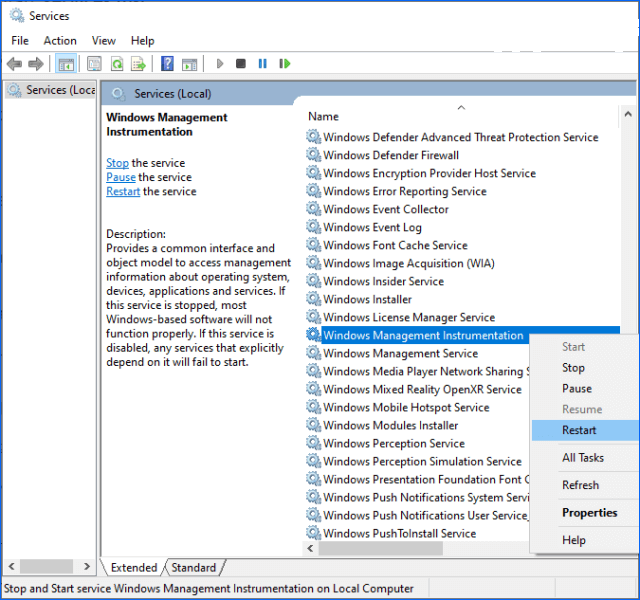Viewport: 640px width, 600px height.
Task: Select Windows License Manager Service row
Action: point(409,317)
